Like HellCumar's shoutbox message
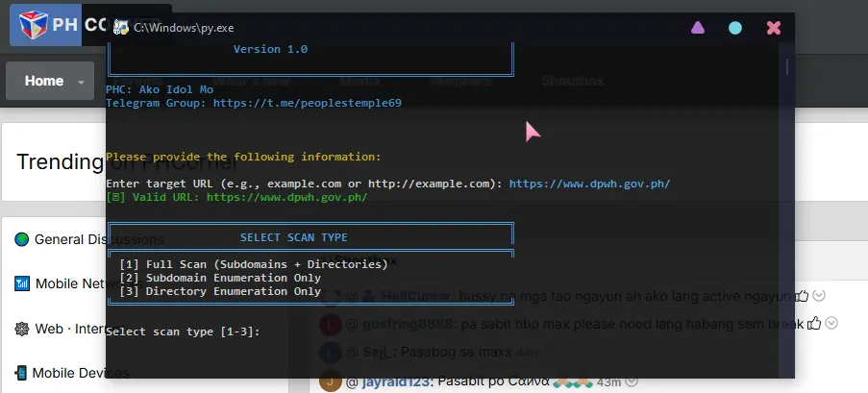 point(802,297)
